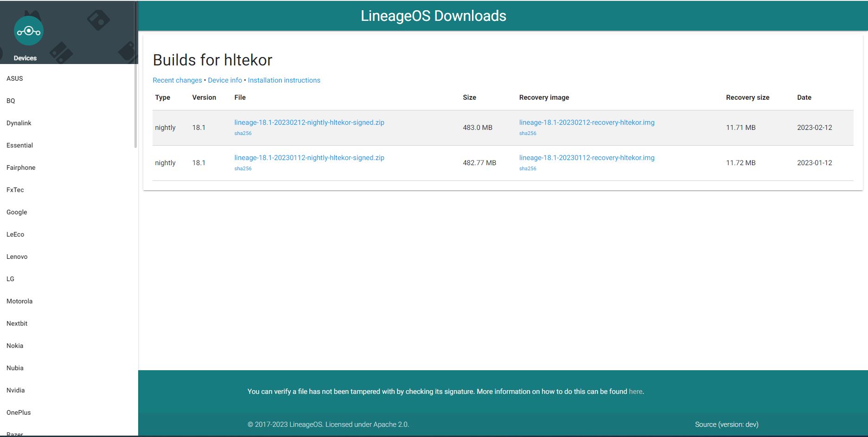Image resolution: width=868 pixels, height=437 pixels.
Task: Click the 'Builds for hltekor' heading
Action: [x=212, y=60]
